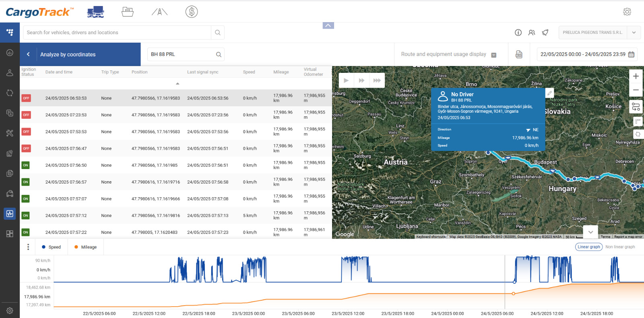Image resolution: width=644 pixels, height=318 pixels.
Task: Click the settings gear in top right
Action: point(627,12)
